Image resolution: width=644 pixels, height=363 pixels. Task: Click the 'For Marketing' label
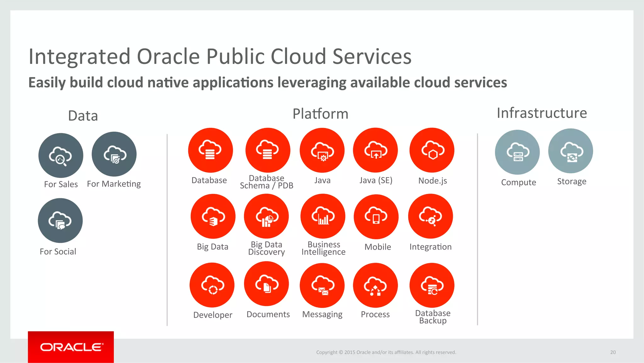tap(114, 184)
